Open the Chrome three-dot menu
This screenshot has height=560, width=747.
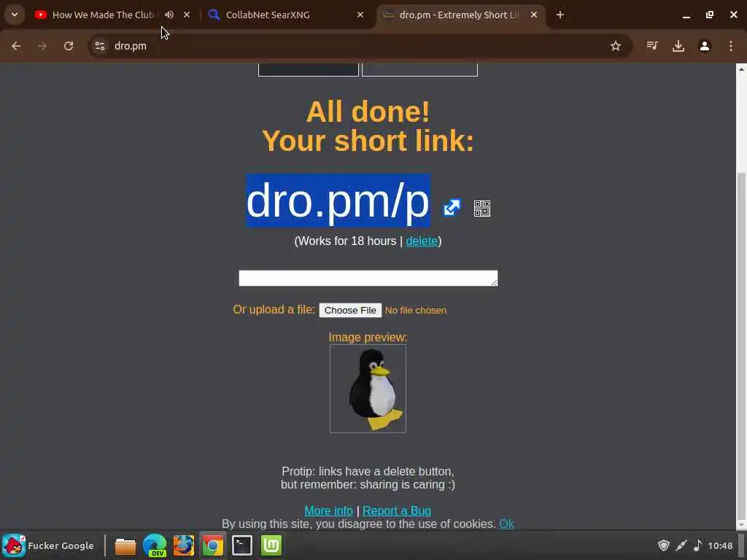731,46
